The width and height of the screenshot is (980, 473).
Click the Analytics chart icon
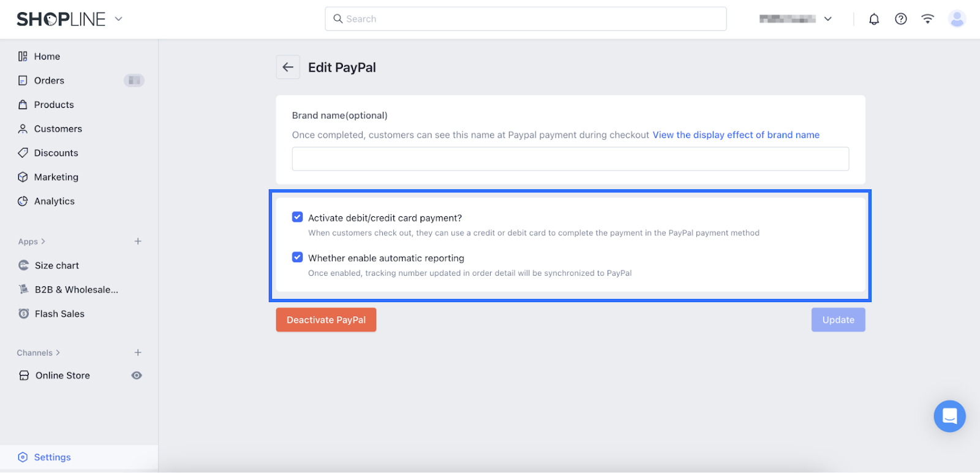pyautogui.click(x=23, y=201)
